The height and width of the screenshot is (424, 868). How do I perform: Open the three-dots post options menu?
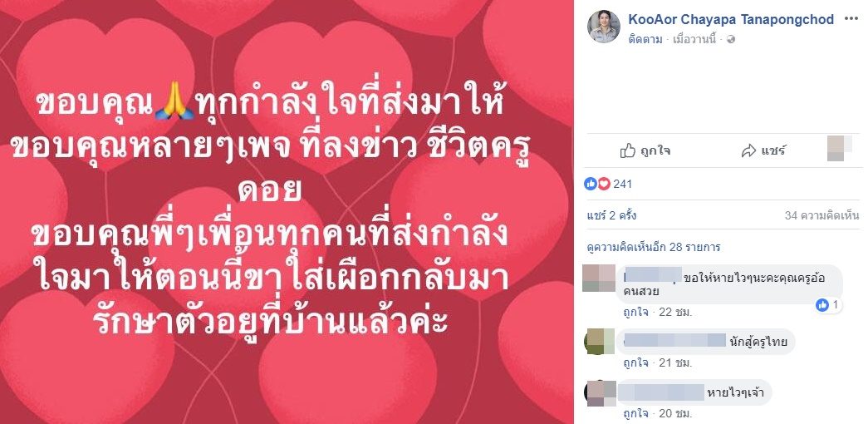[851, 19]
